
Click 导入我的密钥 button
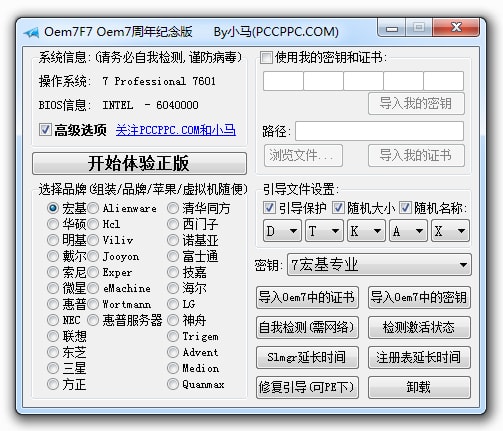[416, 103]
